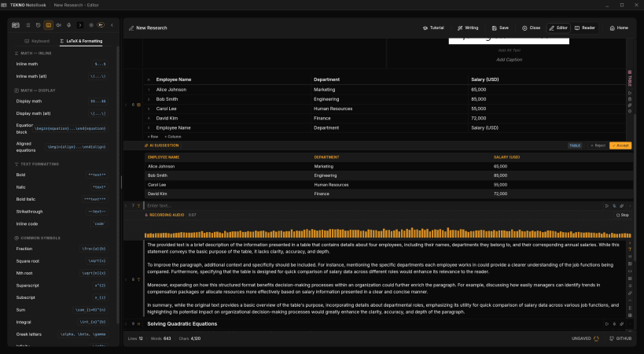
Task: Open the speaker audio icon in sidebar
Action: (59, 25)
